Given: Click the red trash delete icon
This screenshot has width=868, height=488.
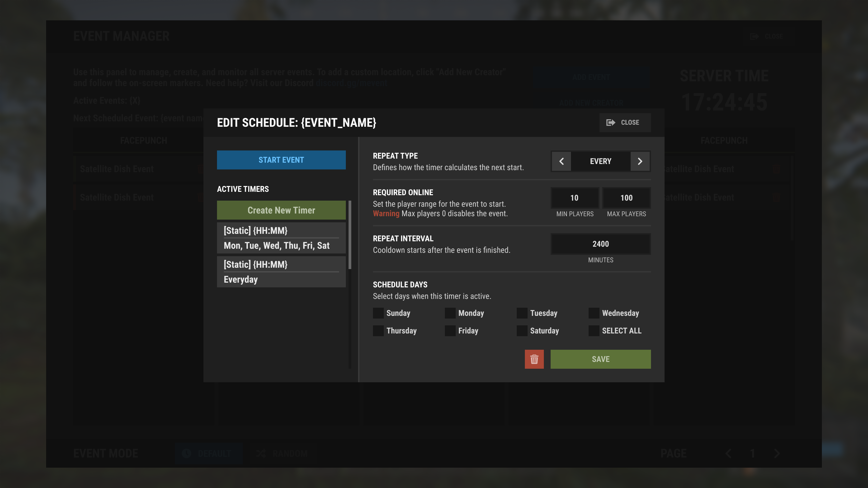Looking at the screenshot, I should click(x=534, y=359).
